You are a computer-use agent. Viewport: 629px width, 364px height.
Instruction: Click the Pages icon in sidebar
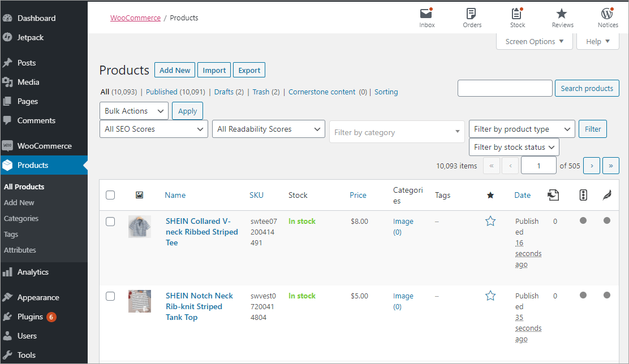tap(7, 101)
